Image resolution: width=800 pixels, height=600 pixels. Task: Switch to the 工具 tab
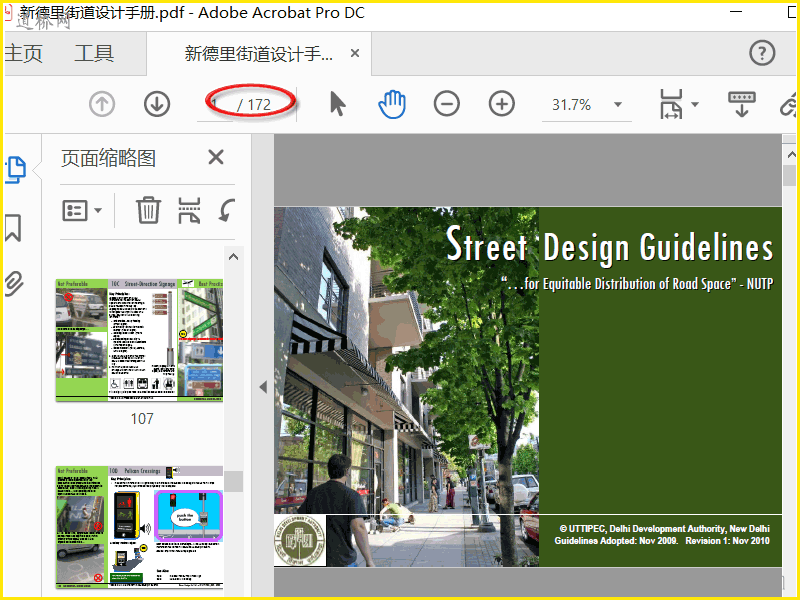point(94,53)
